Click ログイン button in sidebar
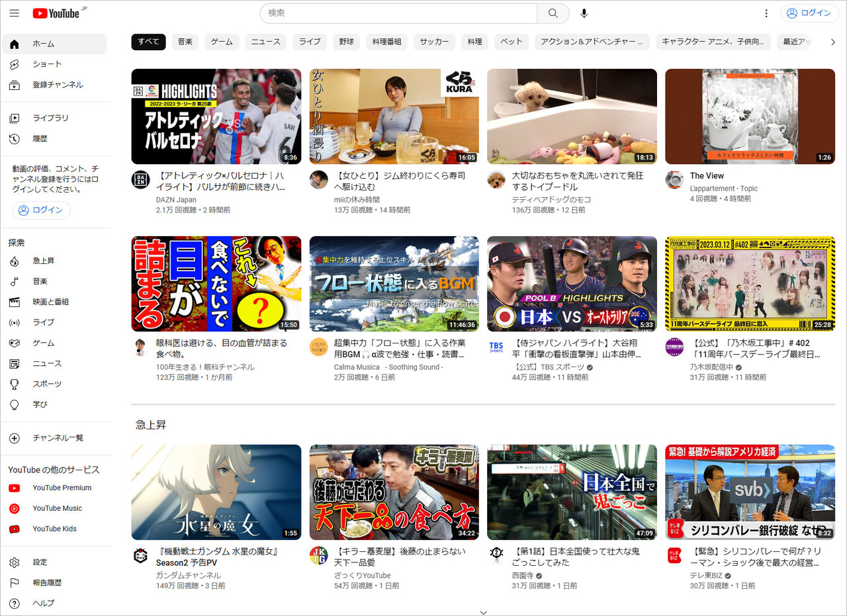 click(x=42, y=210)
